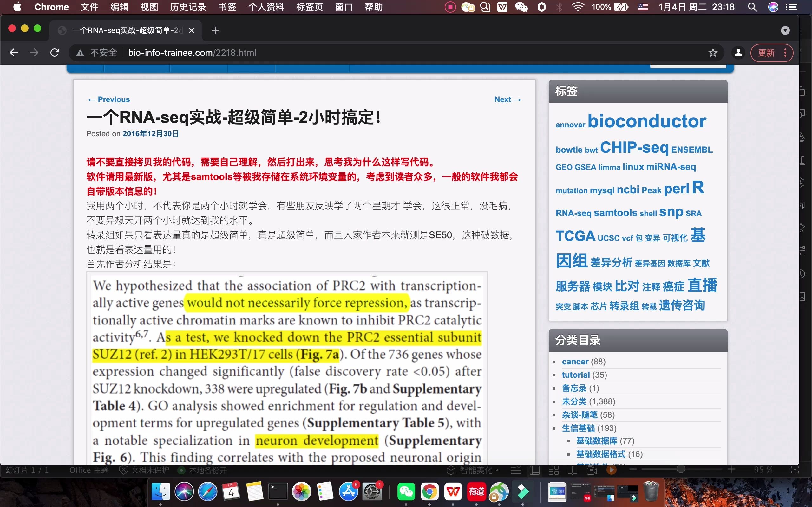Open the circular dropdown next to the tab strip
Viewport: 812px width, 507px height.
785,30
